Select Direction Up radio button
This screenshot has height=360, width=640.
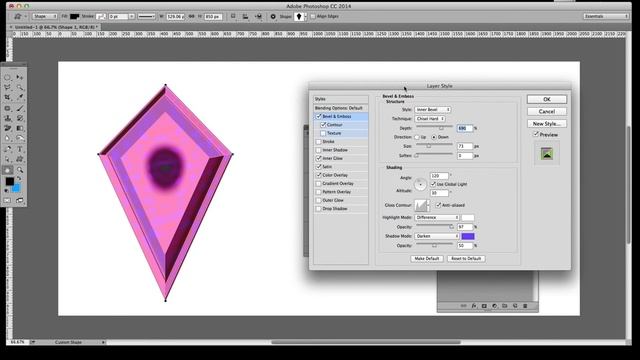pyautogui.click(x=417, y=137)
